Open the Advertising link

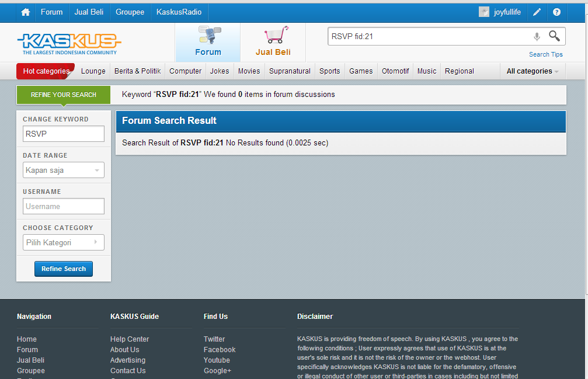(x=127, y=360)
